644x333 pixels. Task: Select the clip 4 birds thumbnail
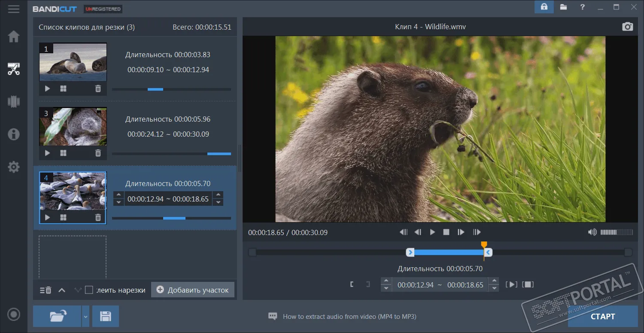point(73,191)
